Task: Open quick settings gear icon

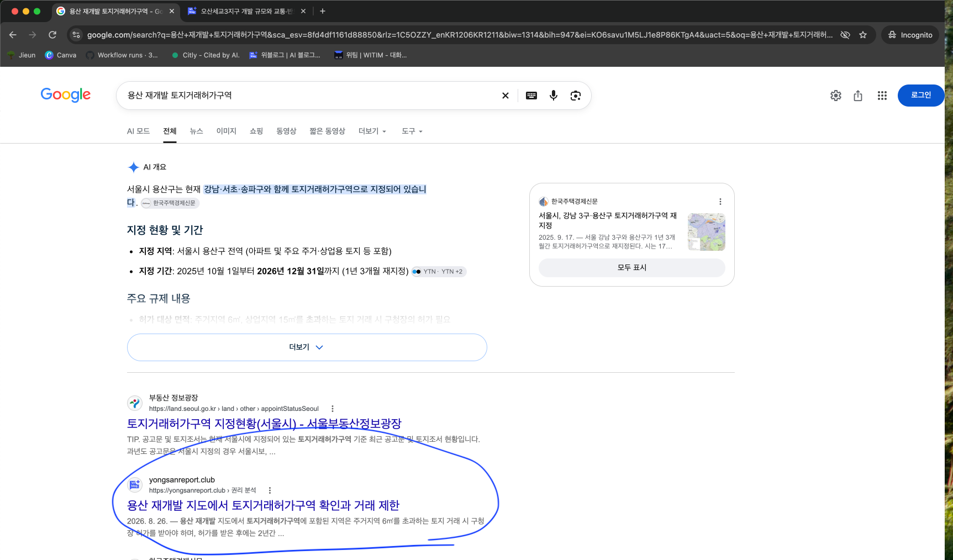Action: 836,96
